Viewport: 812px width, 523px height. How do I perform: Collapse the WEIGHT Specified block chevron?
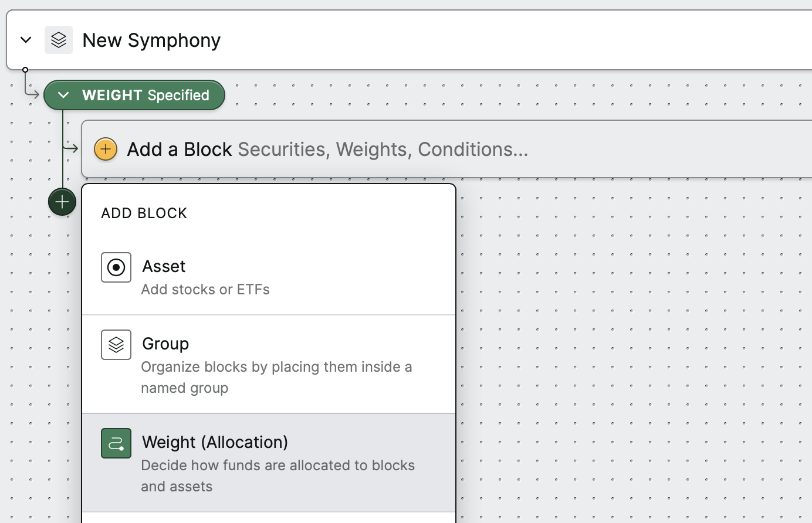[63, 95]
